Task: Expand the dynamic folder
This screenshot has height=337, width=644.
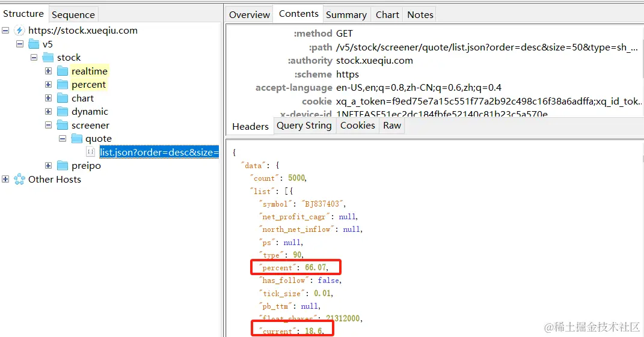Action: coord(49,112)
